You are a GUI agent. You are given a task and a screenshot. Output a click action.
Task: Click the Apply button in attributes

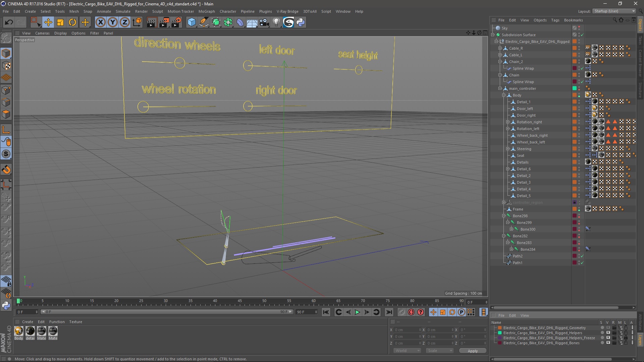[472, 351]
